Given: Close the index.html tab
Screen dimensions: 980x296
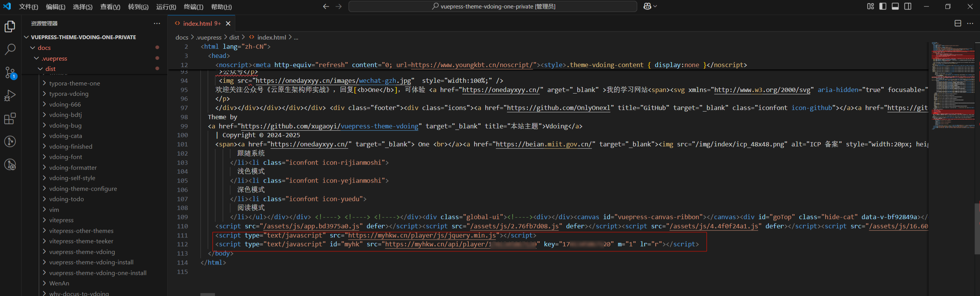Looking at the screenshot, I should (x=228, y=23).
